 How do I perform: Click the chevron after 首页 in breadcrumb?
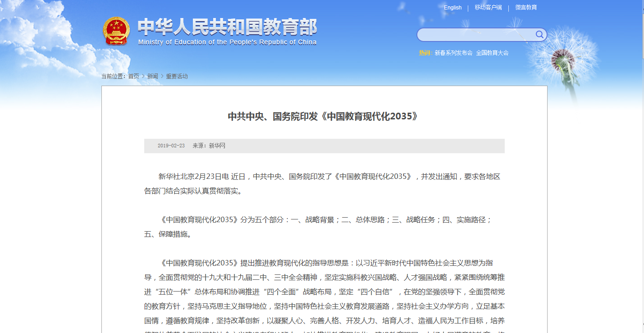point(143,76)
